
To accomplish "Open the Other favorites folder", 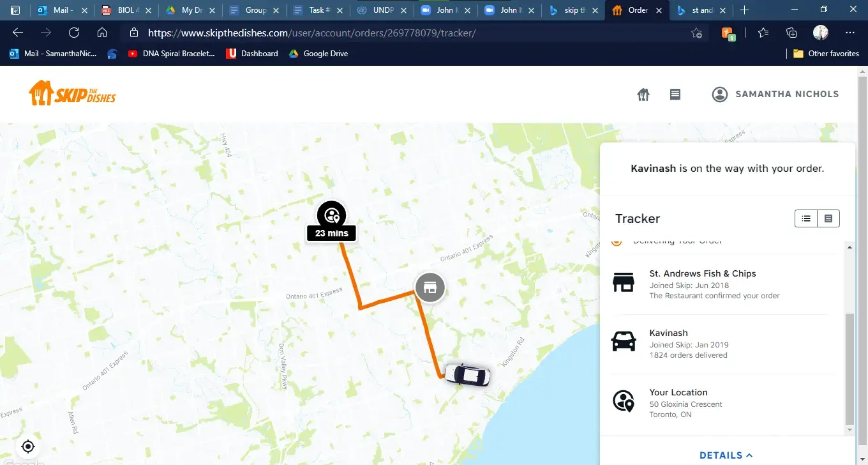I will (826, 54).
